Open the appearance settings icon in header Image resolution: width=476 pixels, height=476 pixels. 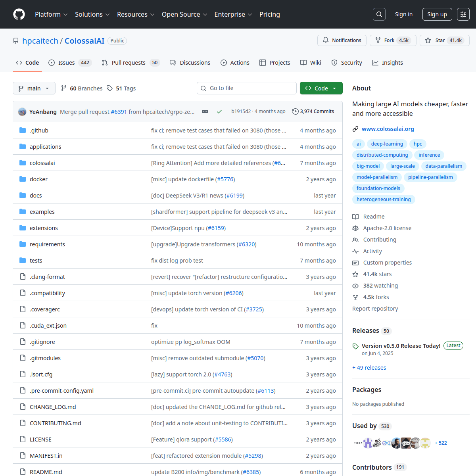pyautogui.click(x=463, y=14)
